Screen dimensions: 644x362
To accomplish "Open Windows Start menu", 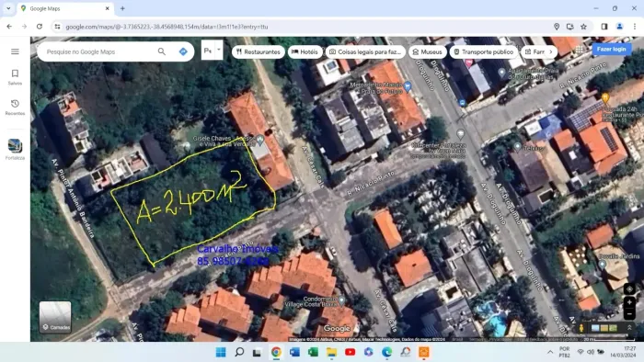I will point(221,352).
